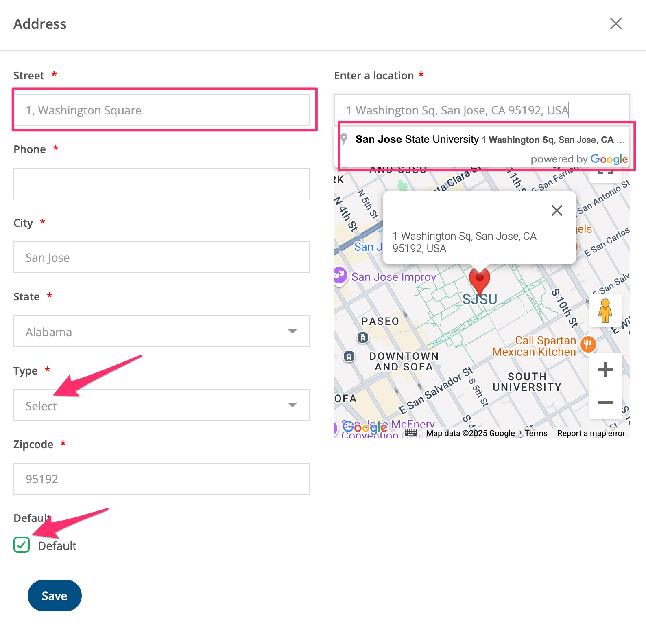This screenshot has width=646, height=644.
Task: Zoom out on the map
Action: (x=605, y=403)
